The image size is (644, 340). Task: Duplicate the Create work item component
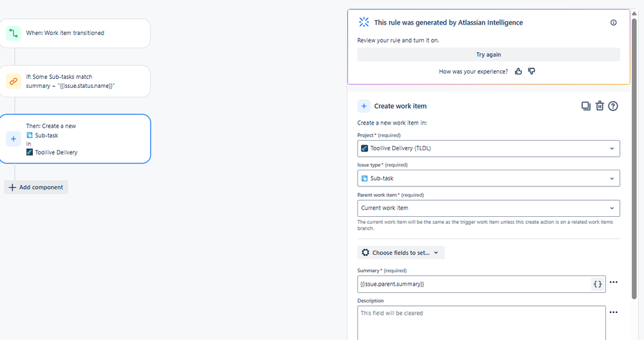click(586, 106)
